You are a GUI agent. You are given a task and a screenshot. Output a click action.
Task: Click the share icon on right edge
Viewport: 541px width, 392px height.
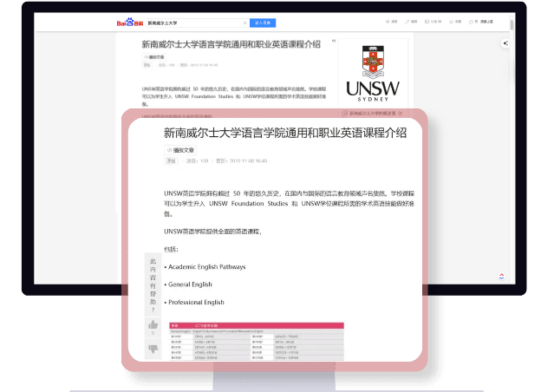tap(505, 42)
